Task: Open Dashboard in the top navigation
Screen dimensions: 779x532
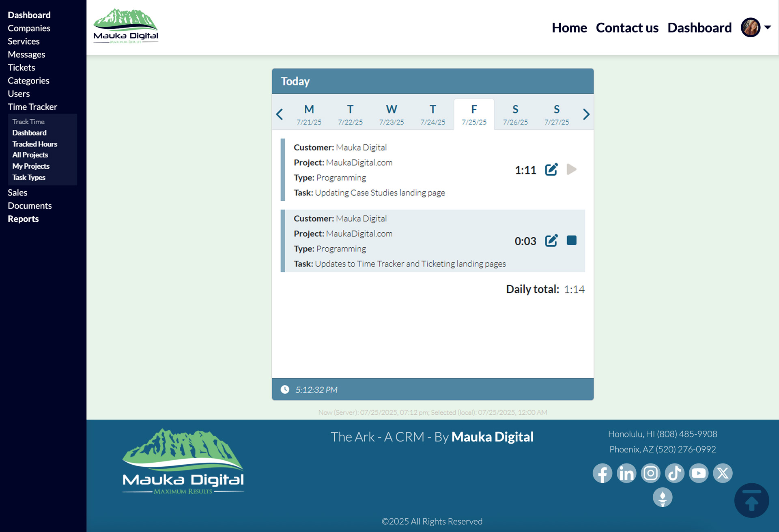Action: click(699, 28)
